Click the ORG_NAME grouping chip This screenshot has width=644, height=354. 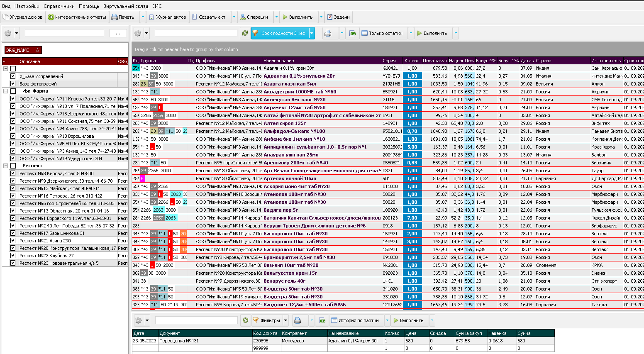pos(23,50)
